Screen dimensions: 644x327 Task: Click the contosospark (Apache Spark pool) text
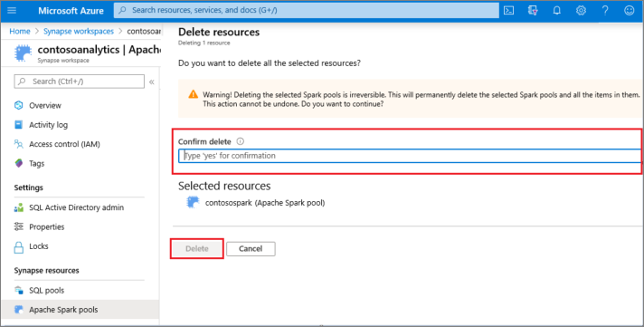point(265,203)
